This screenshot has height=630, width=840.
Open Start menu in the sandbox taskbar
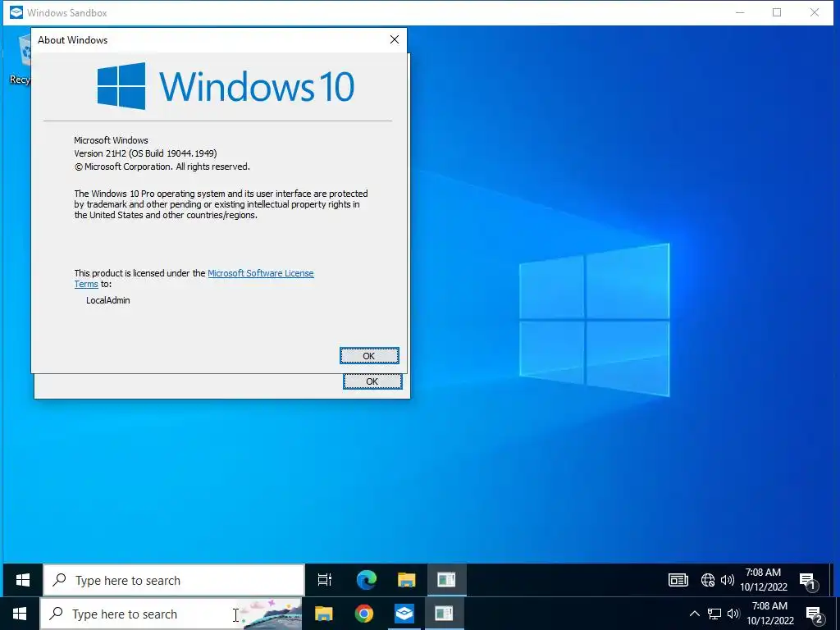[23, 580]
